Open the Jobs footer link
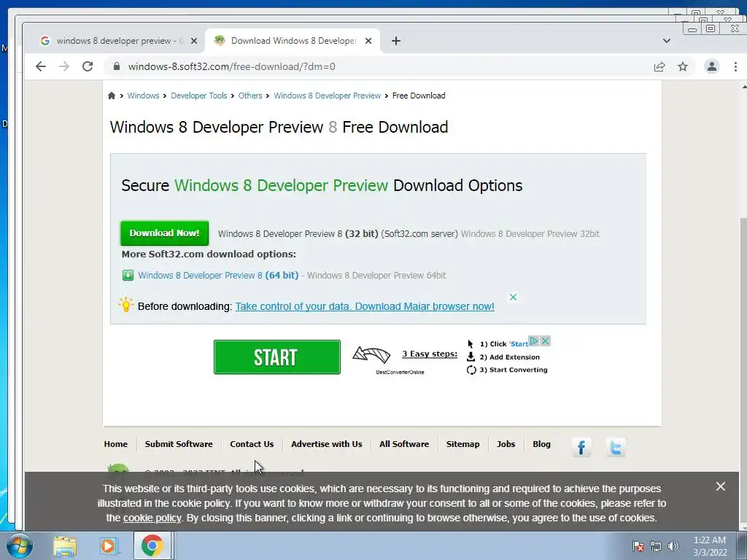The image size is (747, 560). point(506,444)
